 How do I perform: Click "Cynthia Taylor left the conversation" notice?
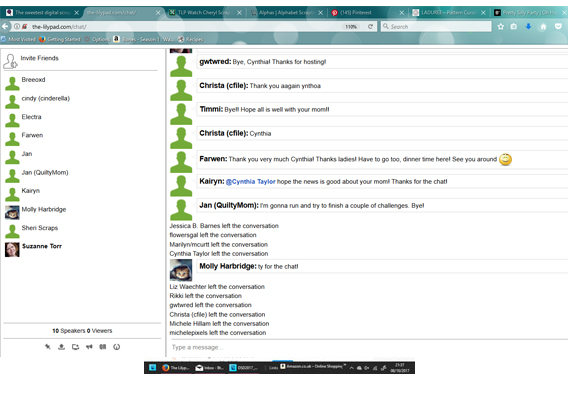pos(219,254)
